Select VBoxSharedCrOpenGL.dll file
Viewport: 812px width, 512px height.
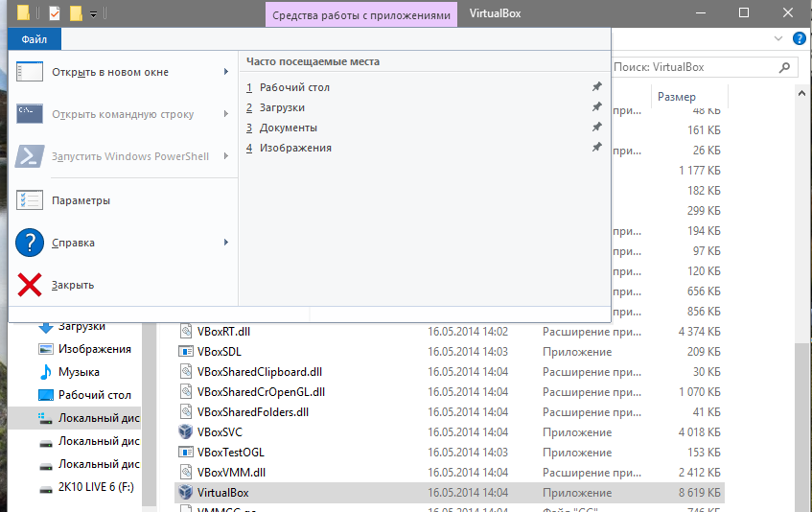261,392
